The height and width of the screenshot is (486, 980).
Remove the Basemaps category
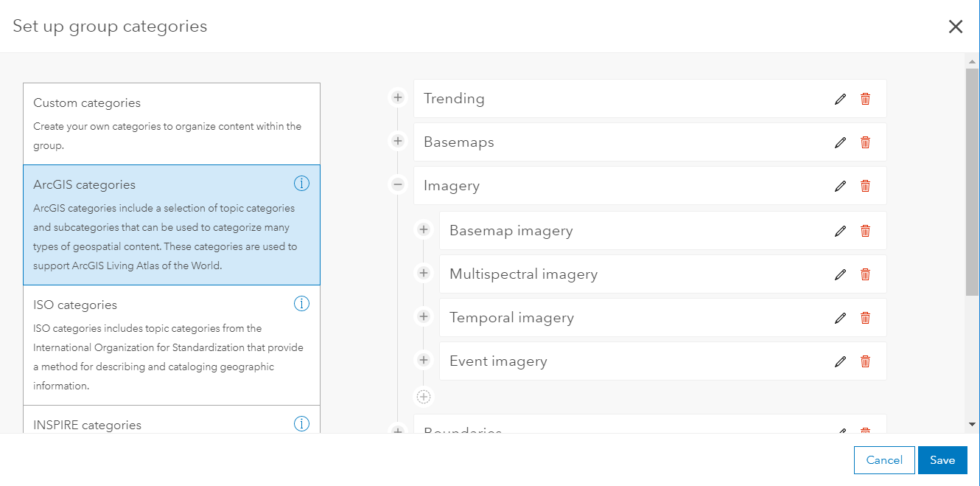click(x=865, y=142)
